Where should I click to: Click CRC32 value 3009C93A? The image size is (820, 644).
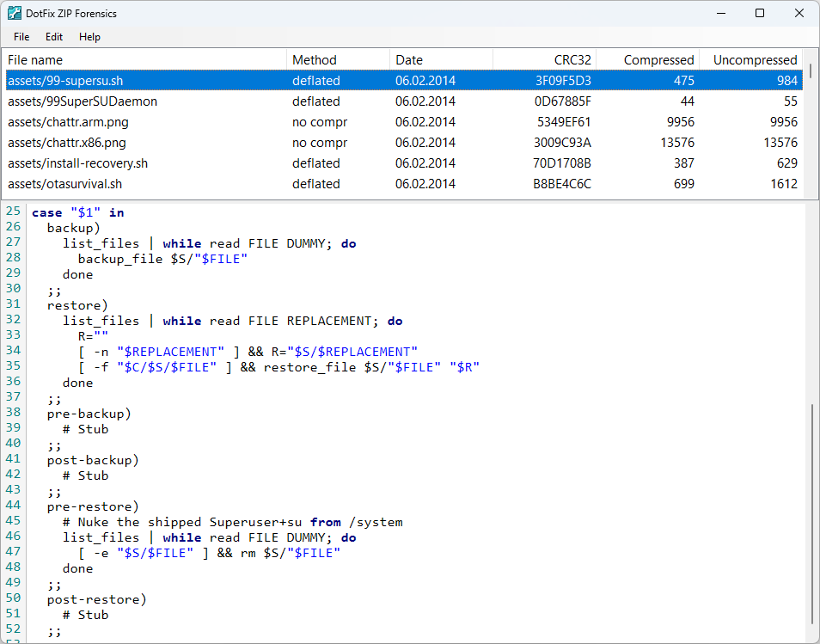pos(562,142)
